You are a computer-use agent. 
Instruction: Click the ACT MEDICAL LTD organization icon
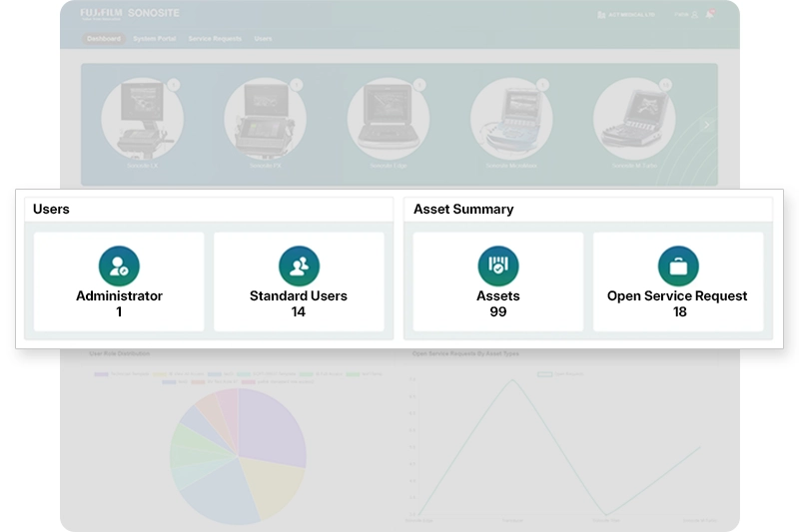[601, 15]
